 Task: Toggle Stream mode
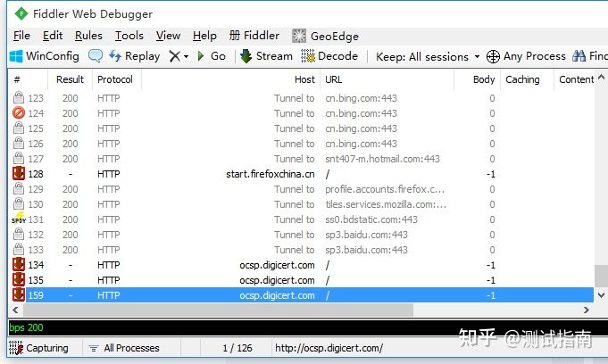click(266, 56)
